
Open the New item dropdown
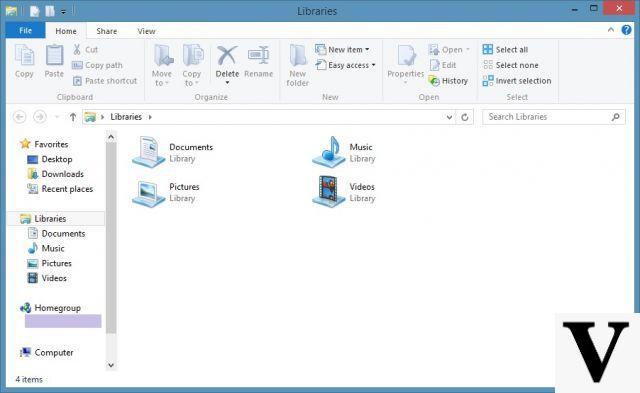pyautogui.click(x=342, y=49)
